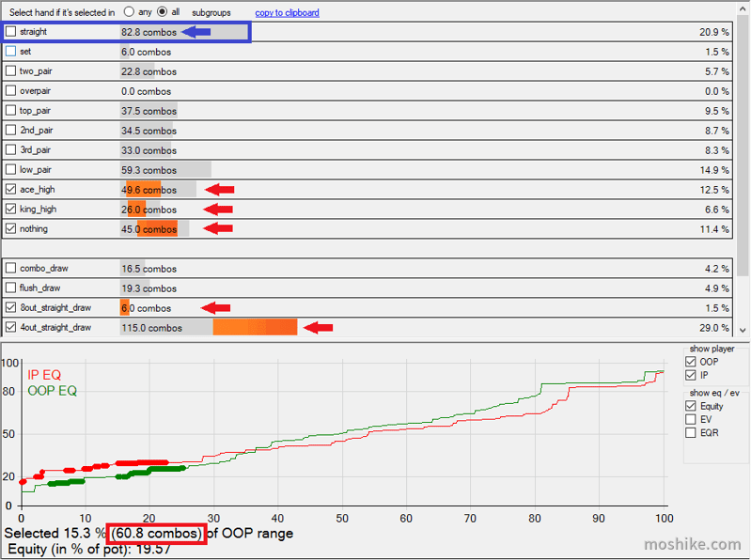Viewport: 751px width, 560px height.
Task: Hide the OOP player curve
Action: (691, 362)
